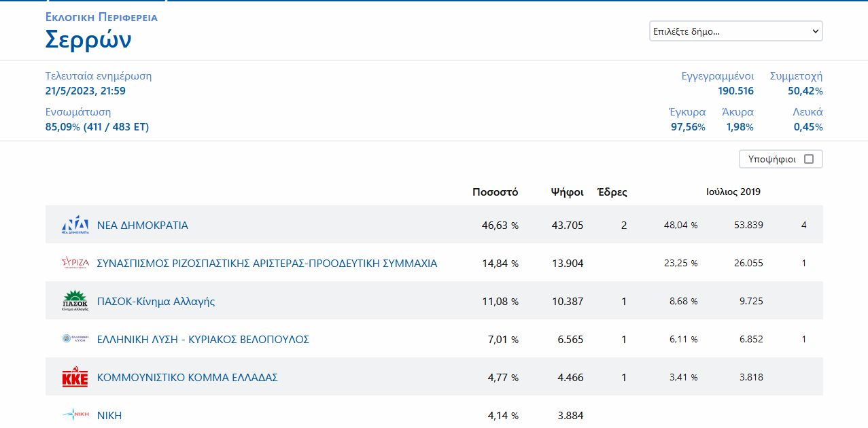Click the Ποσοστό column header
The height and width of the screenshot is (428, 868).
(x=496, y=192)
